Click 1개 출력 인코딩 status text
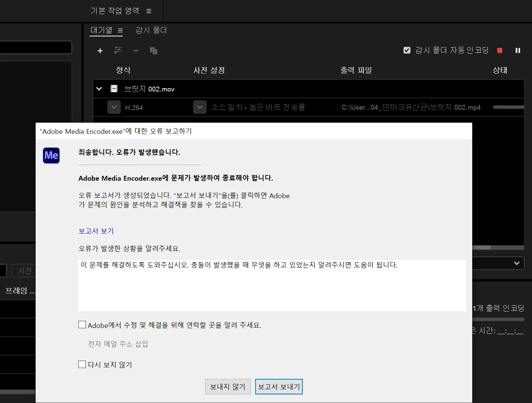The width and height of the screenshot is (532, 403). [x=498, y=308]
